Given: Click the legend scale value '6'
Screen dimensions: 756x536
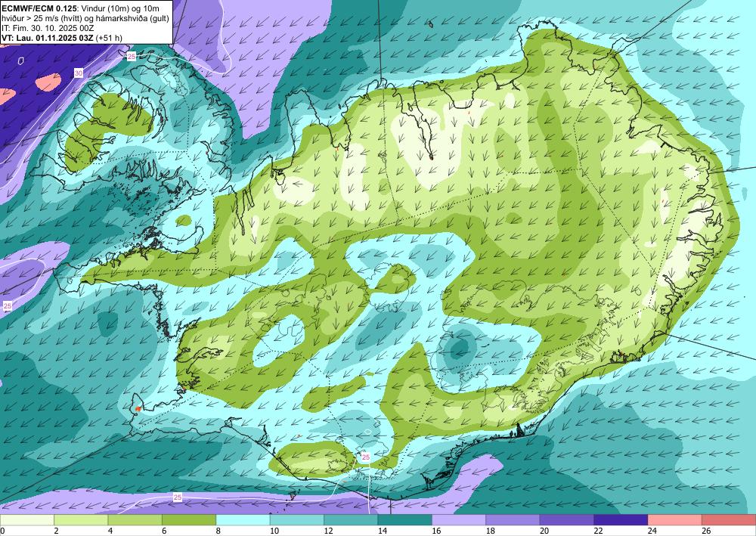Looking at the screenshot, I should 164,531.
